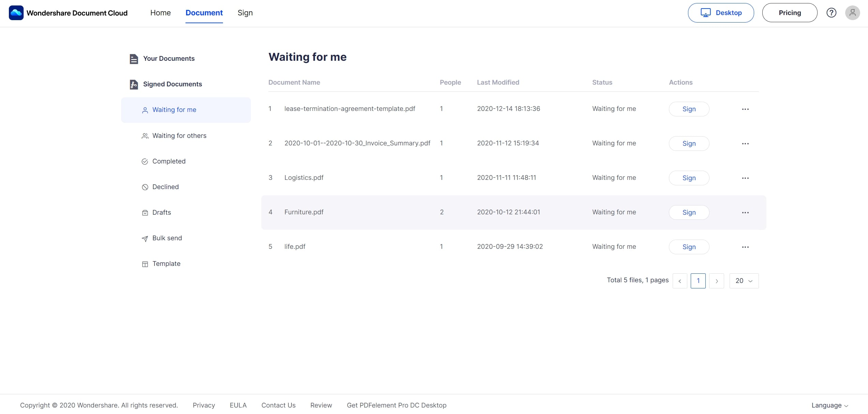Click Sign button for Logistics.pdf
Viewport: 868px width, 414px height.
689,178
